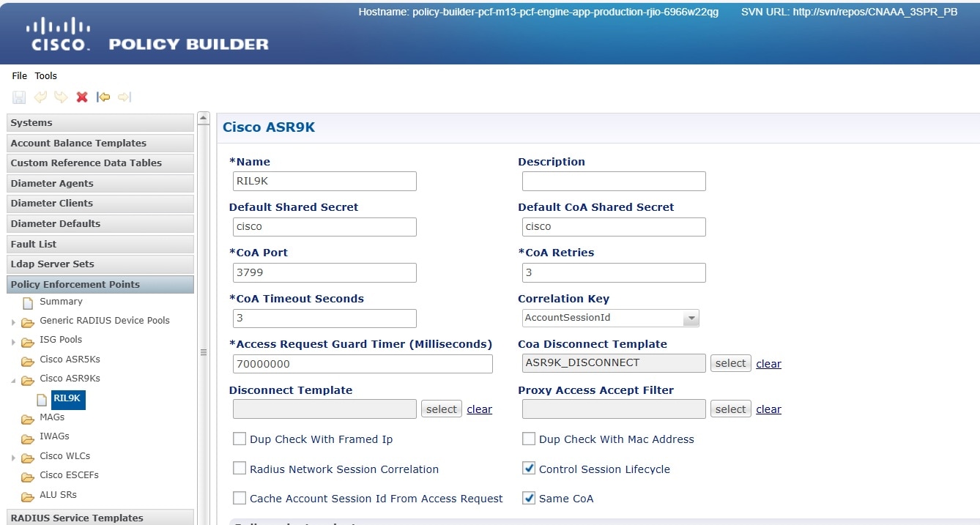Open the Diameter Defaults section

pos(100,223)
